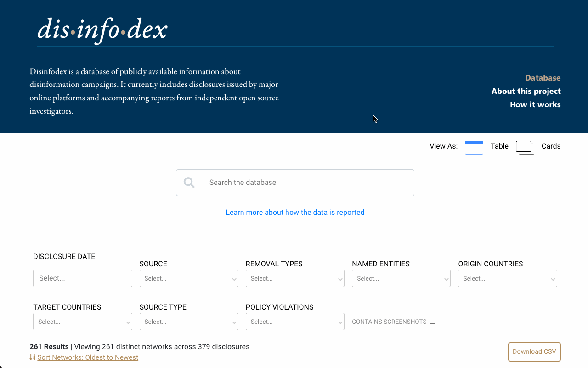Focus the Disclosure Date input field
The image size is (588, 368).
click(83, 278)
